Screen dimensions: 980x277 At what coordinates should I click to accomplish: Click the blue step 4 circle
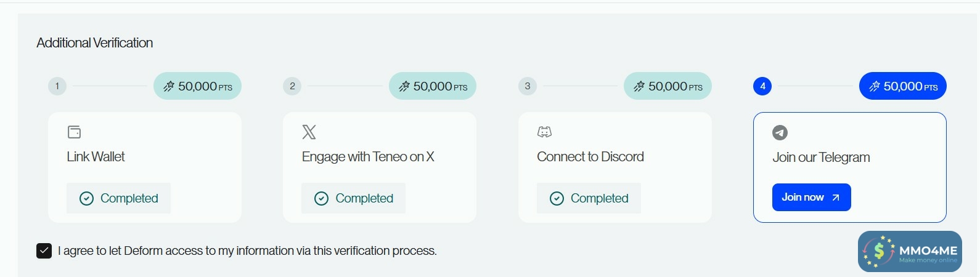click(762, 86)
